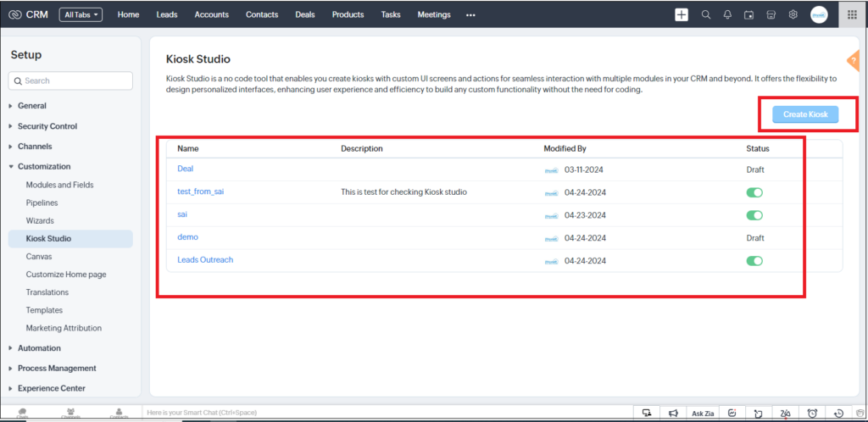Open the sai kiosk link

click(x=182, y=214)
